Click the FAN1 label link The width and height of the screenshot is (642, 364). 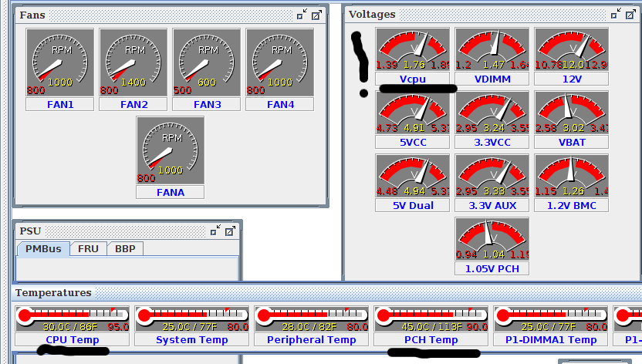pos(59,104)
